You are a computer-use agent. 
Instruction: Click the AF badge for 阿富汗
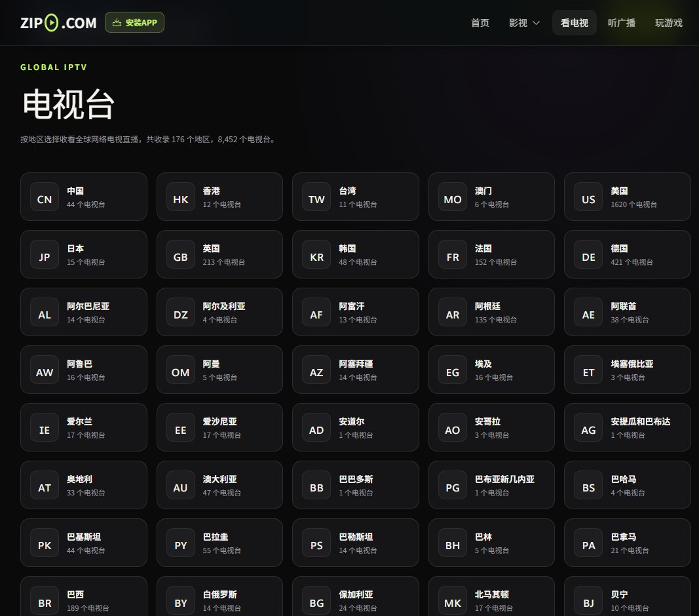point(316,312)
